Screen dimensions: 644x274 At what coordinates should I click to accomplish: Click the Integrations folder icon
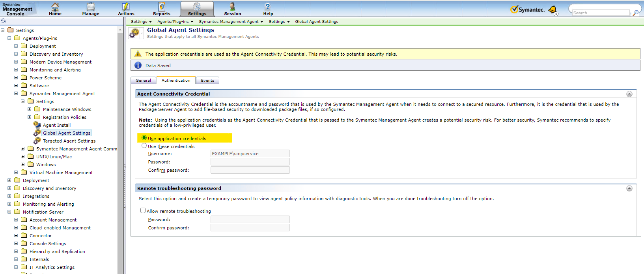[x=17, y=196]
